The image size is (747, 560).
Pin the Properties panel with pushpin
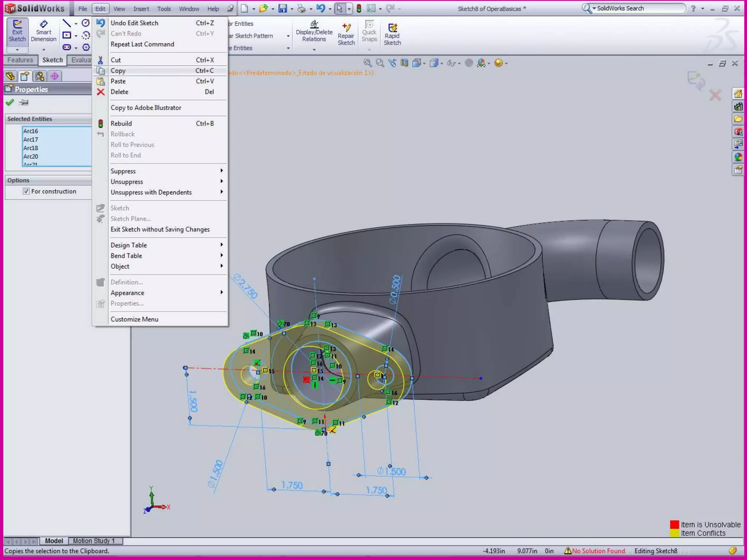tap(24, 102)
